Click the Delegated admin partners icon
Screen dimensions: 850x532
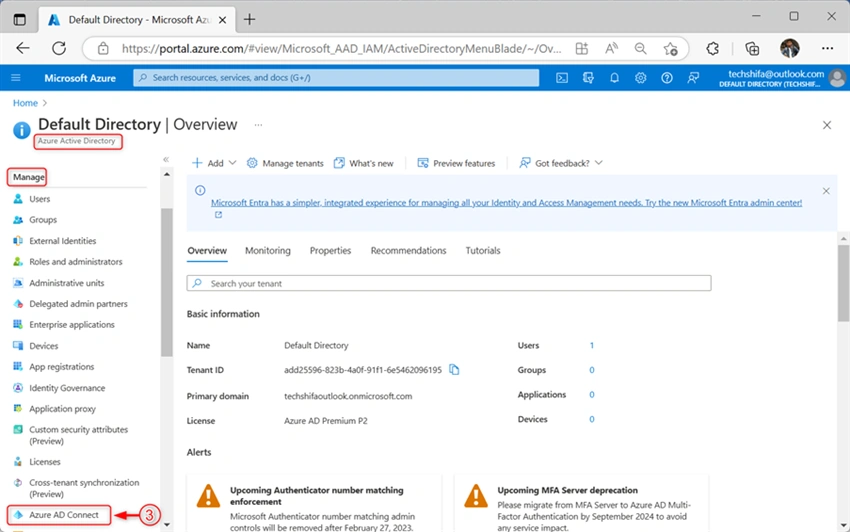click(18, 304)
